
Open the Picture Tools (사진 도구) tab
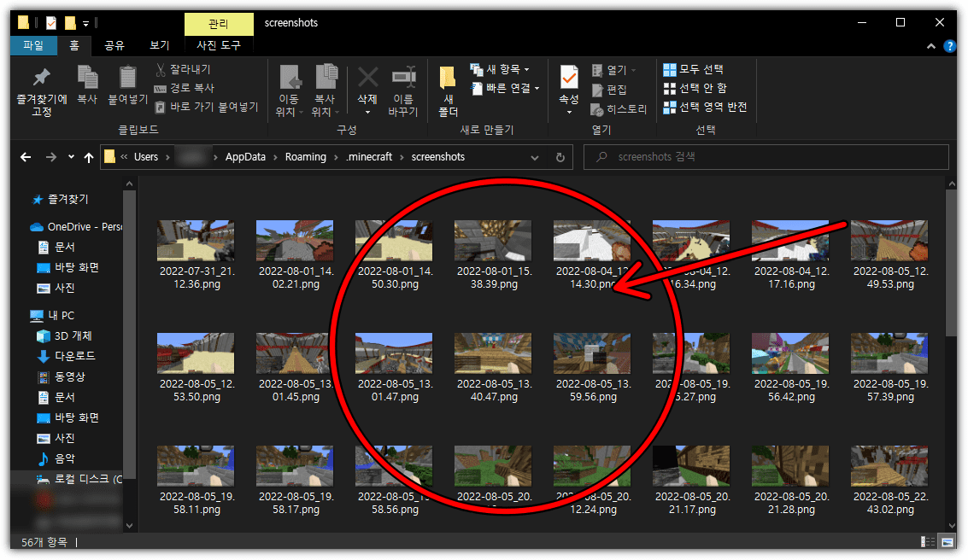[x=219, y=45]
